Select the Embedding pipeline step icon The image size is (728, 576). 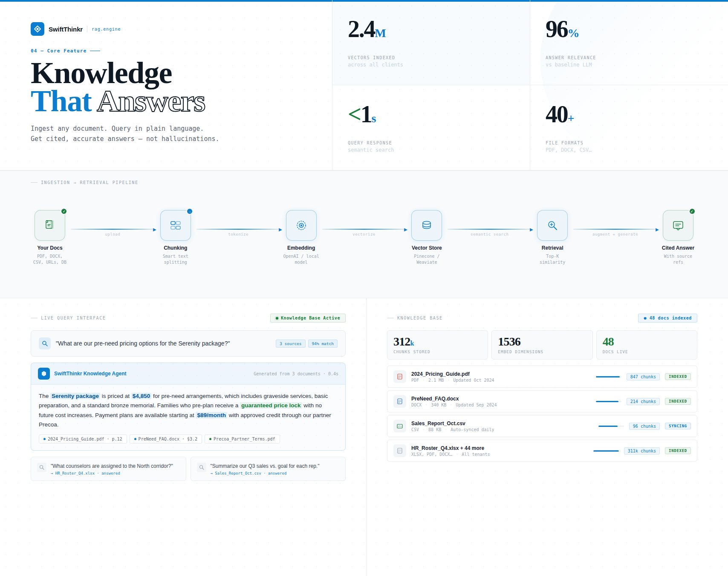coord(301,225)
